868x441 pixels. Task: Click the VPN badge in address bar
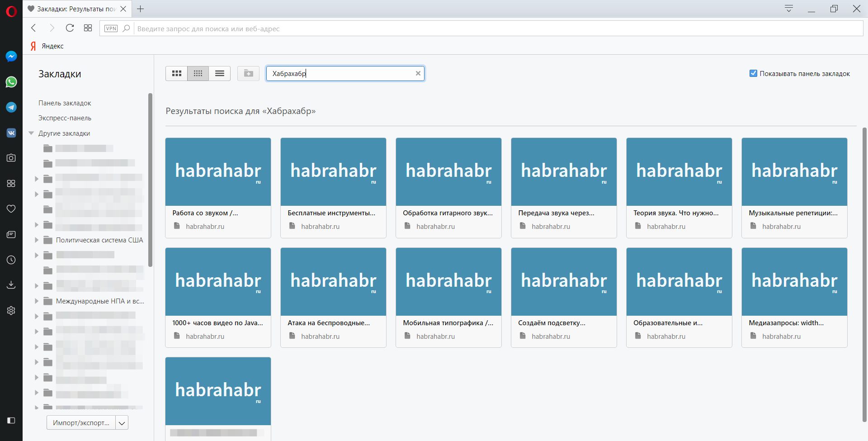click(111, 28)
